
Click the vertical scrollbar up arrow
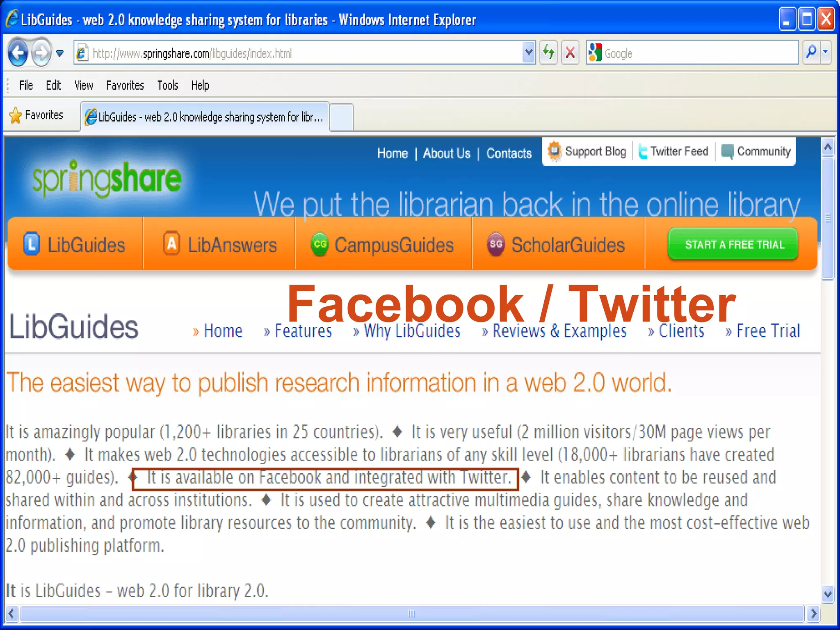click(828, 147)
